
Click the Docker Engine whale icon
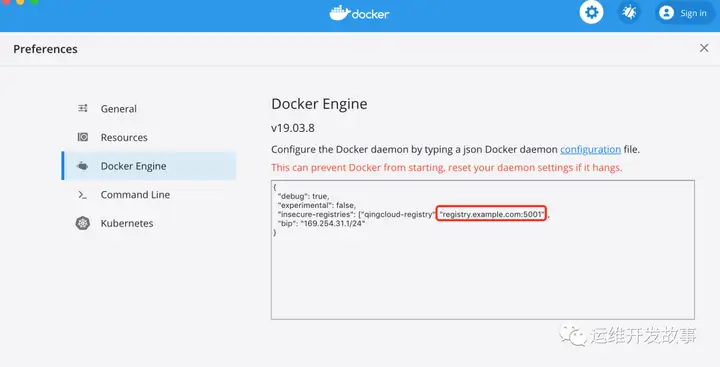83,166
